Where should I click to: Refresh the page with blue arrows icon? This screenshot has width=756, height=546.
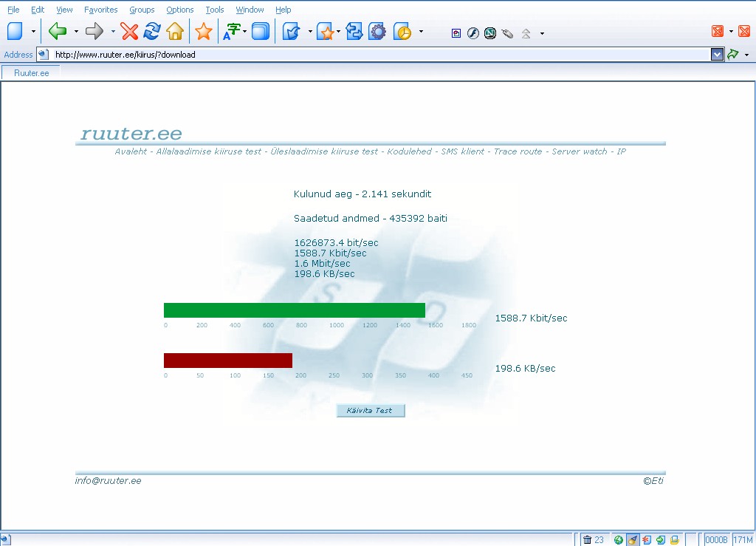pyautogui.click(x=152, y=31)
